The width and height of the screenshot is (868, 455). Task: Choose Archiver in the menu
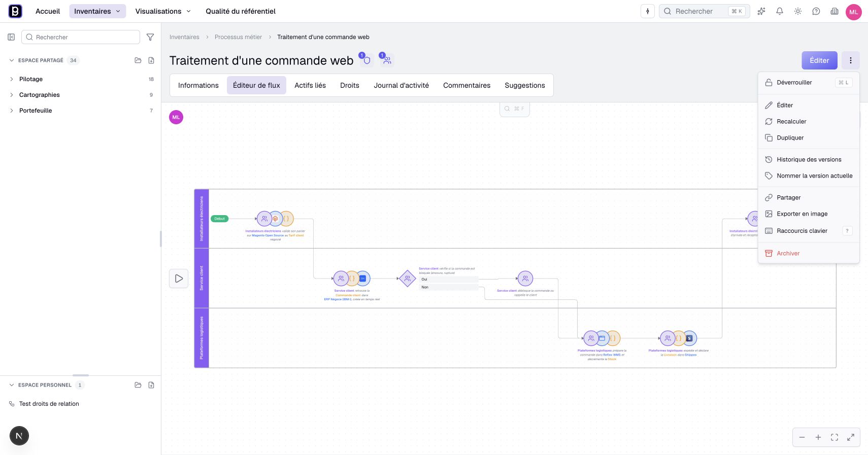pos(809,254)
